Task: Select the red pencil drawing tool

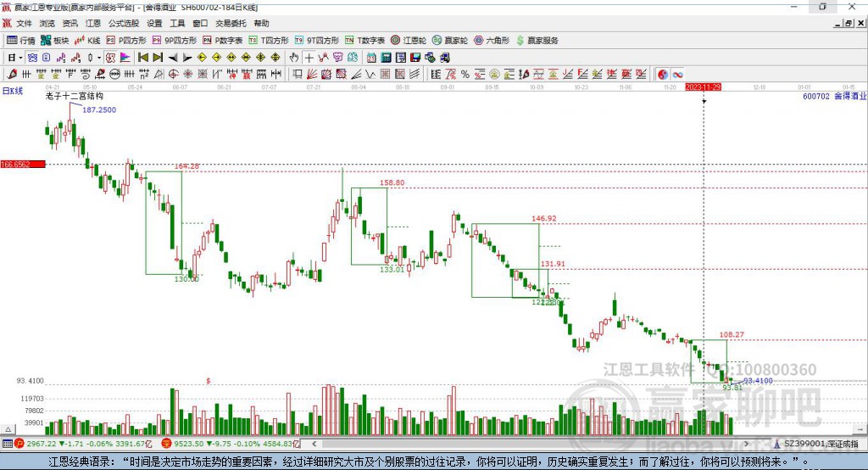Action: [12, 74]
